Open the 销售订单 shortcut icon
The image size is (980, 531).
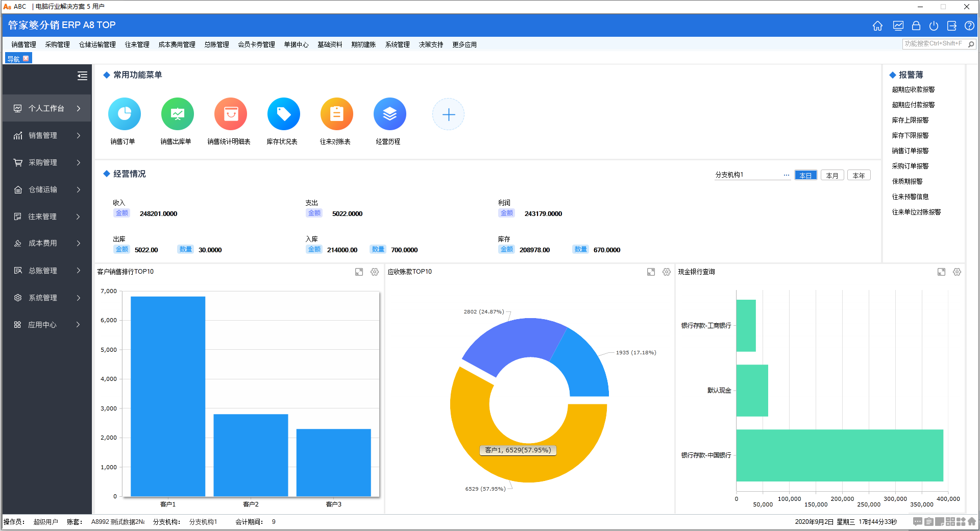(124, 114)
